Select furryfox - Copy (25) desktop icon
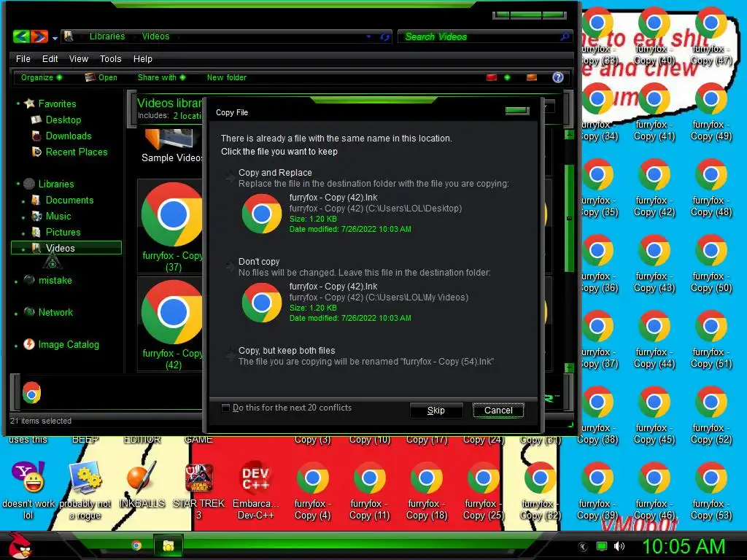Screen dimensions: 747x560 click(x=483, y=491)
